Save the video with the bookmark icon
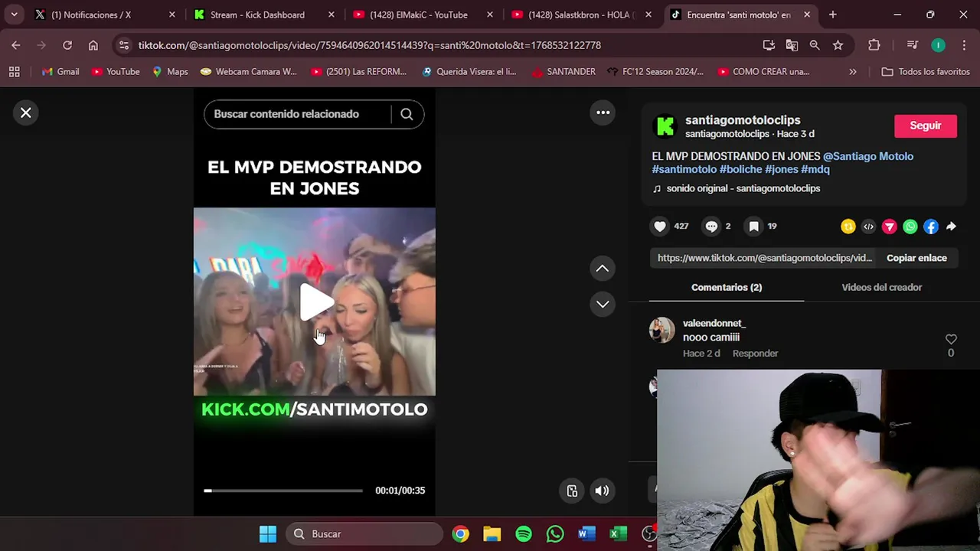Image resolution: width=980 pixels, height=551 pixels. [x=754, y=227]
